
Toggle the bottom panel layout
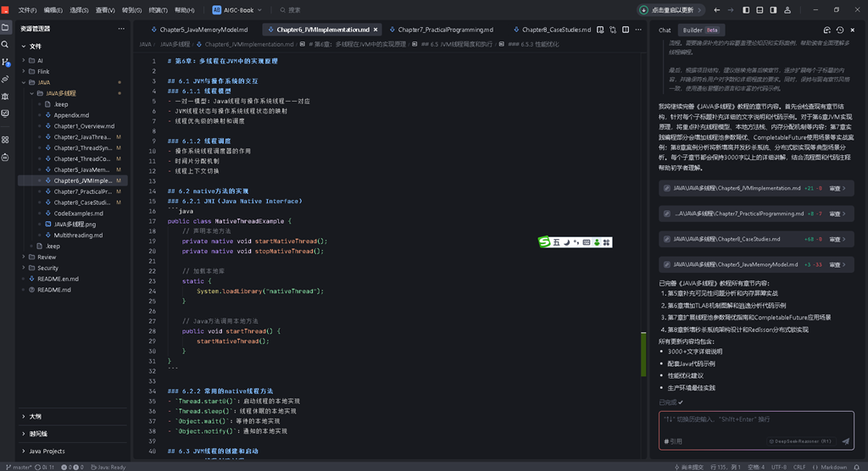[x=759, y=10]
